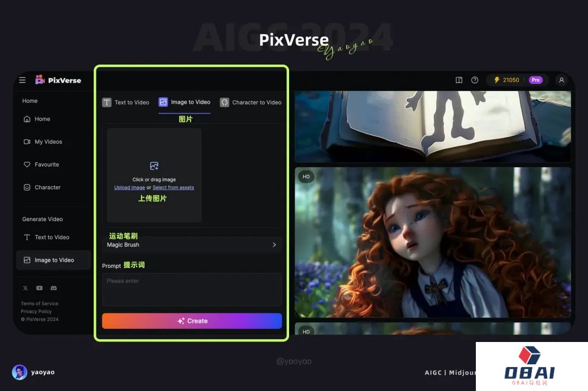This screenshot has height=391, width=588.
Task: Click the yaoyao profile avatar
Action: coord(20,372)
